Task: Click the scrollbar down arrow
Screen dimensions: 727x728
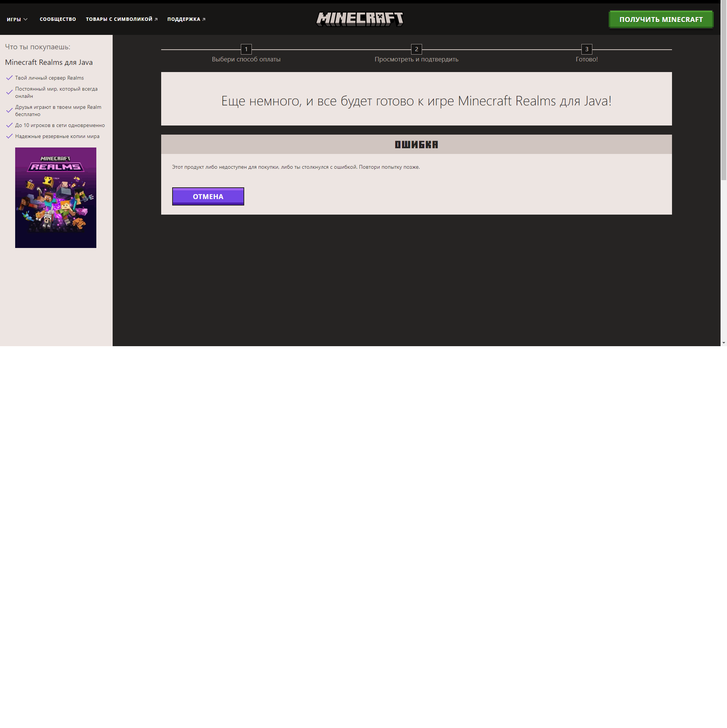Action: 724,343
